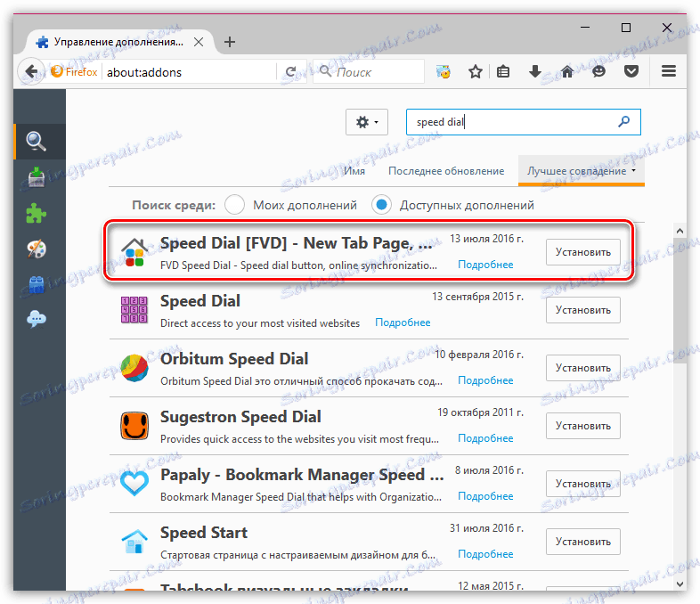
Task: Open the bookmarks list icon
Action: tap(503, 71)
